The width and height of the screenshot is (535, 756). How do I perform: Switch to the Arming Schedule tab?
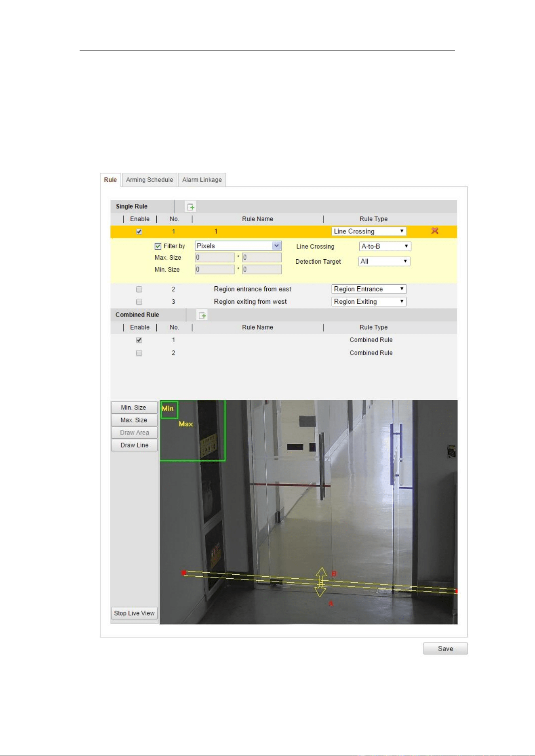coord(150,180)
